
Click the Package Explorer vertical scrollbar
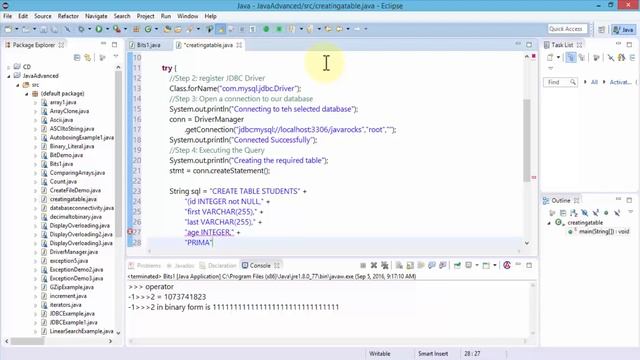pyautogui.click(x=118, y=153)
